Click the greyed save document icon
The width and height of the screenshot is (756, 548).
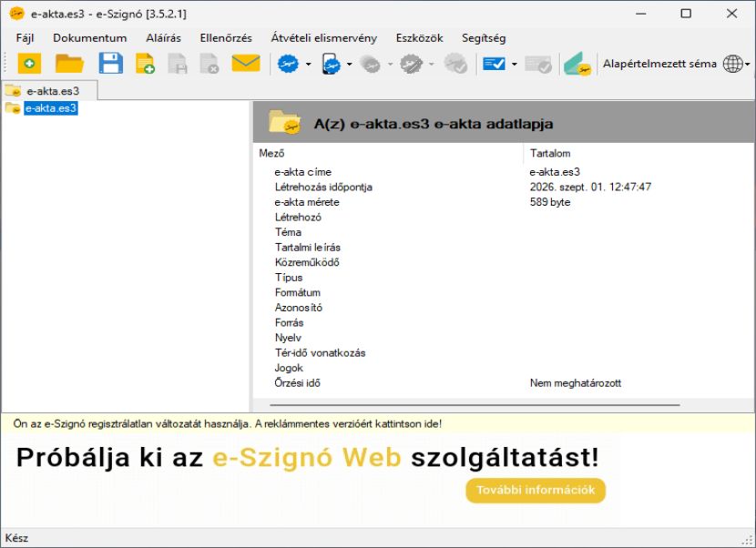[178, 64]
